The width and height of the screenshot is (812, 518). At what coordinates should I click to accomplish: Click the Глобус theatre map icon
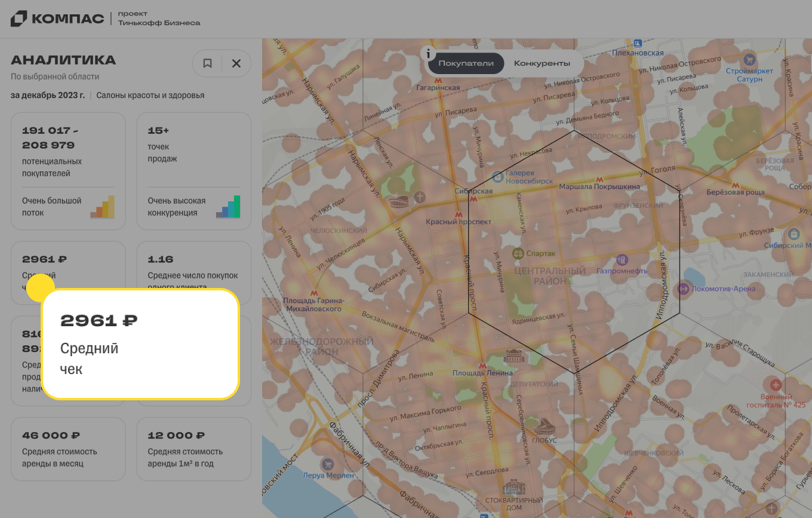[x=544, y=426]
